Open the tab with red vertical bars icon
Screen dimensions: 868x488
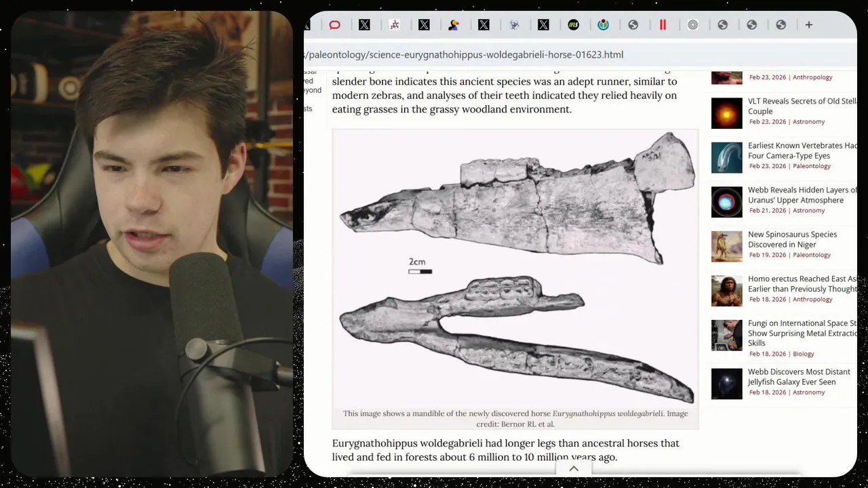tap(663, 25)
